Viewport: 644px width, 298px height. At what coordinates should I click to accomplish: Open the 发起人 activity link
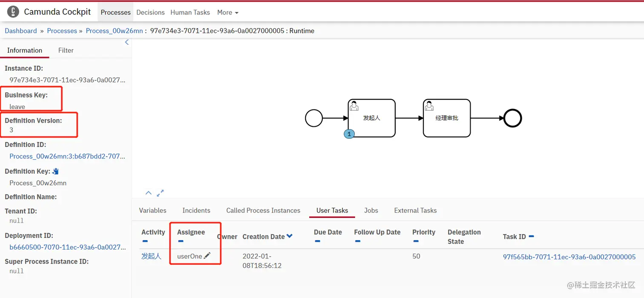tap(151, 256)
